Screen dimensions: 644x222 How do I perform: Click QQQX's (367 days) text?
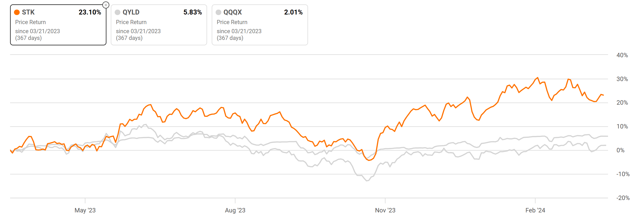230,38
